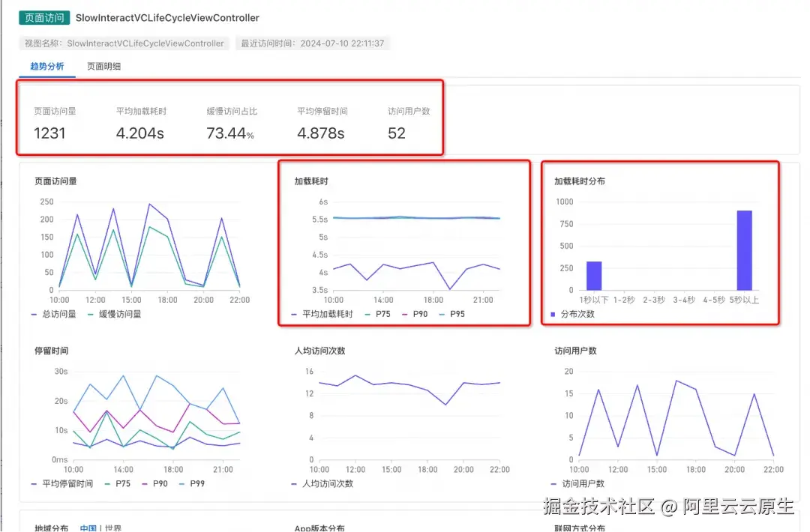Click the 平均停留时间 value 4.878s

coord(321,133)
